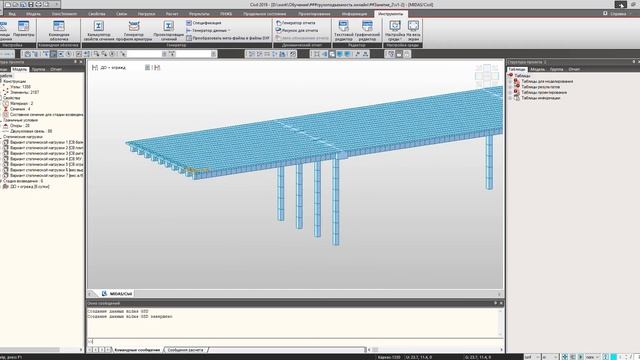Select Элементы: 2187 in the model tree
This screenshot has height=360, width=640.
[24, 92]
